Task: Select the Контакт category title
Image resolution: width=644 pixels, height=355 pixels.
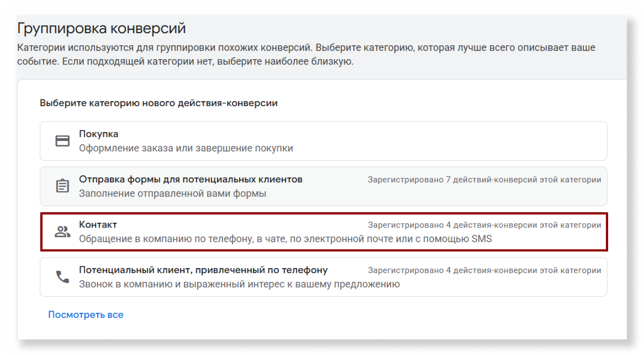Action: [x=98, y=224]
